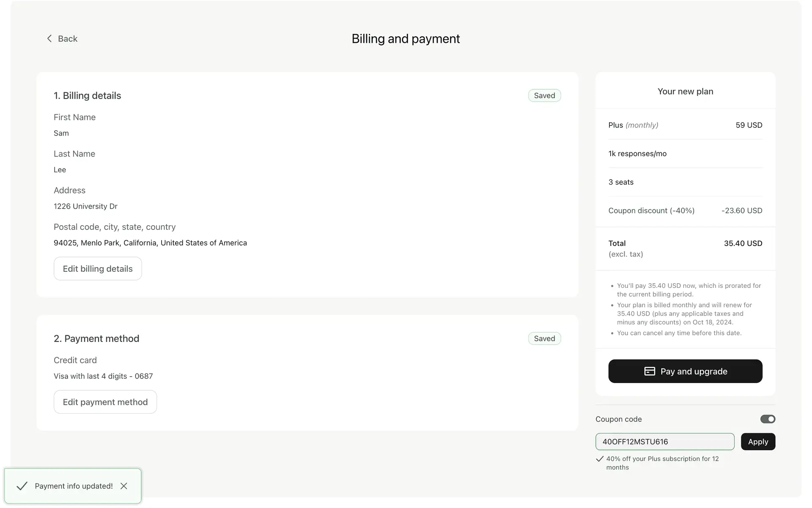
Task: Click the Saved badge in Payment method
Action: (x=544, y=339)
